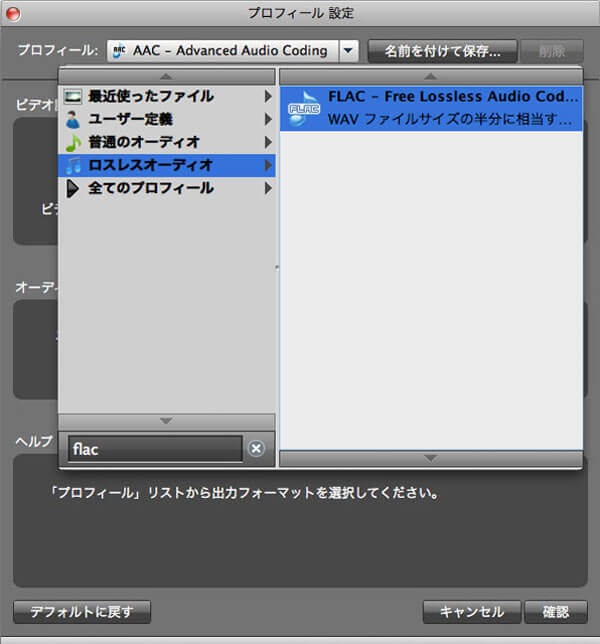This screenshot has width=600, height=644.
Task: Select 普通のオーディオ category
Action: coord(167,143)
